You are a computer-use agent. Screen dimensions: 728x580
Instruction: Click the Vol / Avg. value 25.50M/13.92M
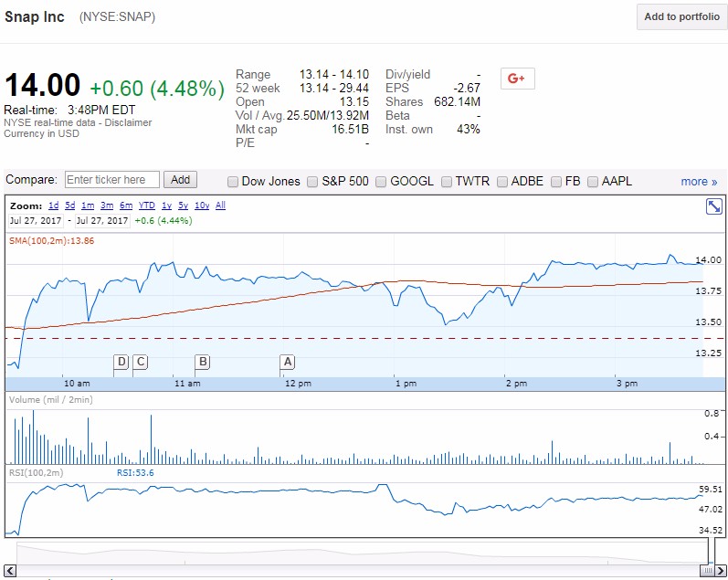pyautogui.click(x=328, y=115)
